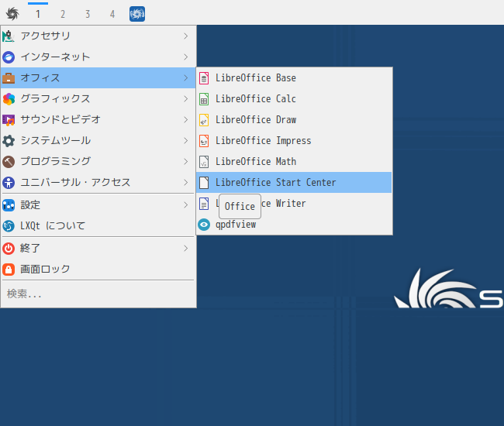Click the グラフィックス colorful icon
Image resolution: width=504 pixels, height=426 pixels.
tap(9, 99)
